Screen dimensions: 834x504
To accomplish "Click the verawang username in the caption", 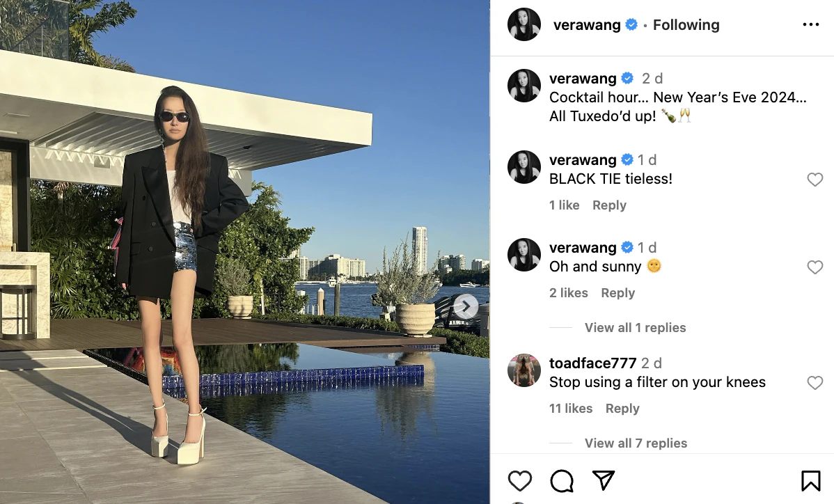I will click(583, 78).
